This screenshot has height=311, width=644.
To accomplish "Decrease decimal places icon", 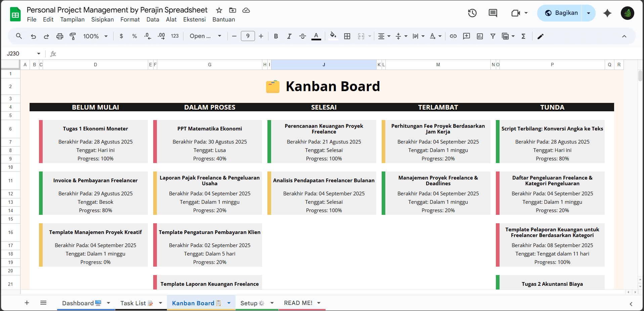I will point(147,36).
